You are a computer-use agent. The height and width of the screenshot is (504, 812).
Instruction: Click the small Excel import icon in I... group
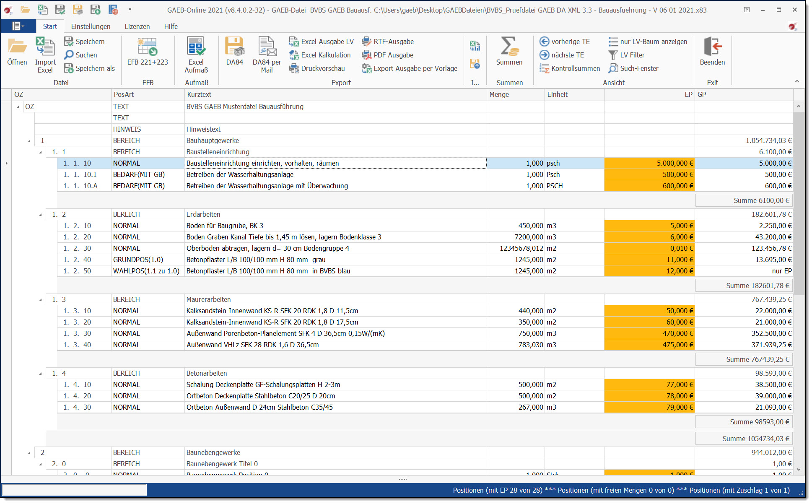(x=475, y=46)
